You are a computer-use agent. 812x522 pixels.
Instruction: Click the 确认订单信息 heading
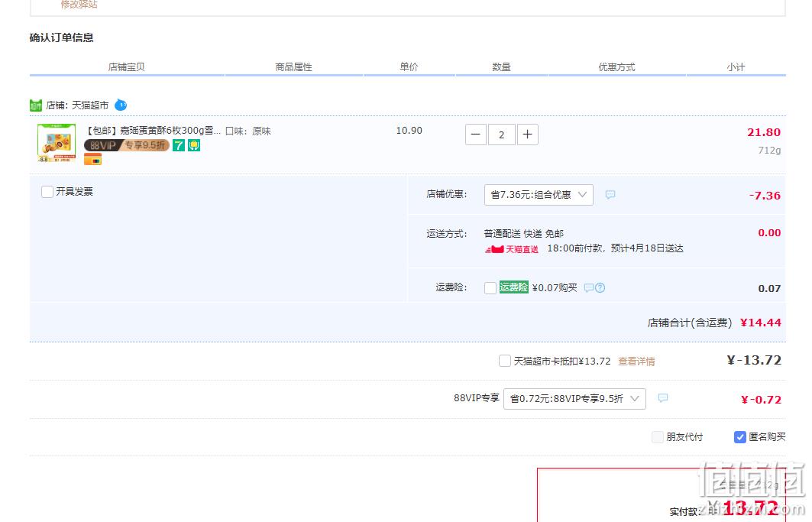[x=62, y=37]
